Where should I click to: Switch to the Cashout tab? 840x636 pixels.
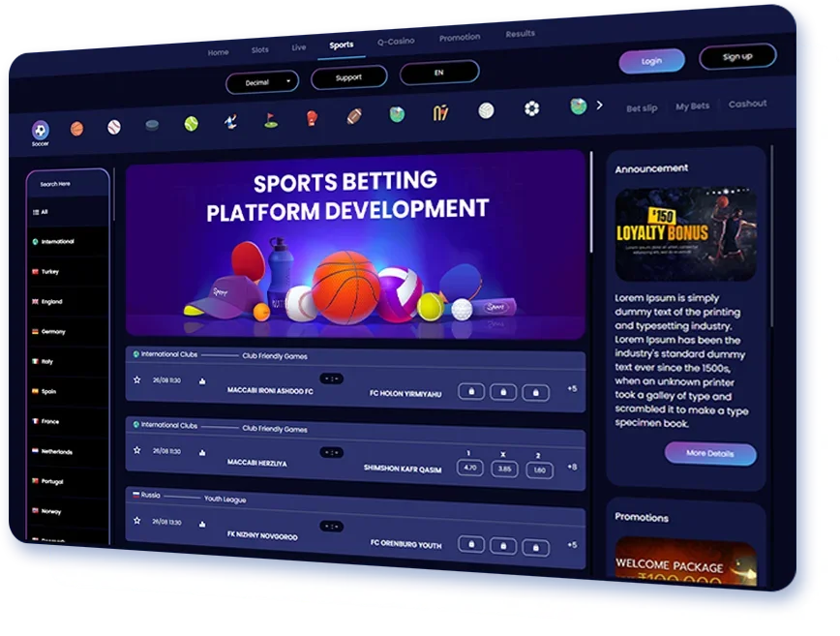pyautogui.click(x=747, y=104)
